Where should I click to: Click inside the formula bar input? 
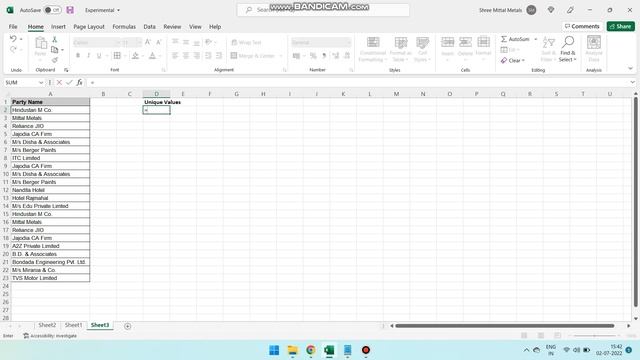click(359, 82)
